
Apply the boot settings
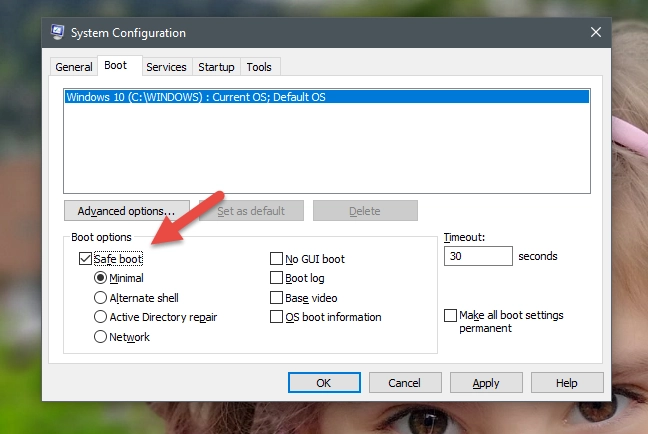(x=486, y=383)
